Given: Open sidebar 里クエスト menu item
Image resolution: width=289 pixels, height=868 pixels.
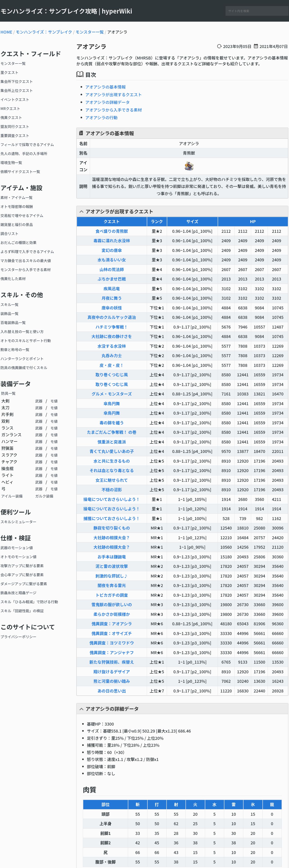Looking at the screenshot, I should [x=9, y=72].
